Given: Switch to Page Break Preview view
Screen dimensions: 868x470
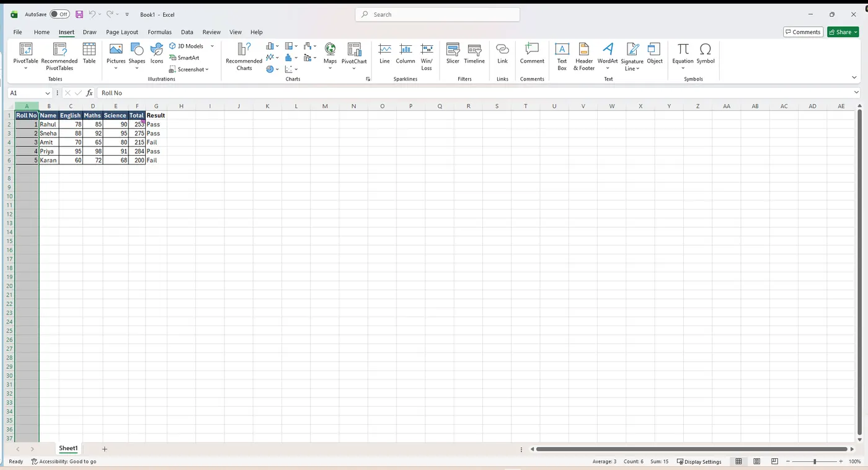Looking at the screenshot, I should click(775, 461).
